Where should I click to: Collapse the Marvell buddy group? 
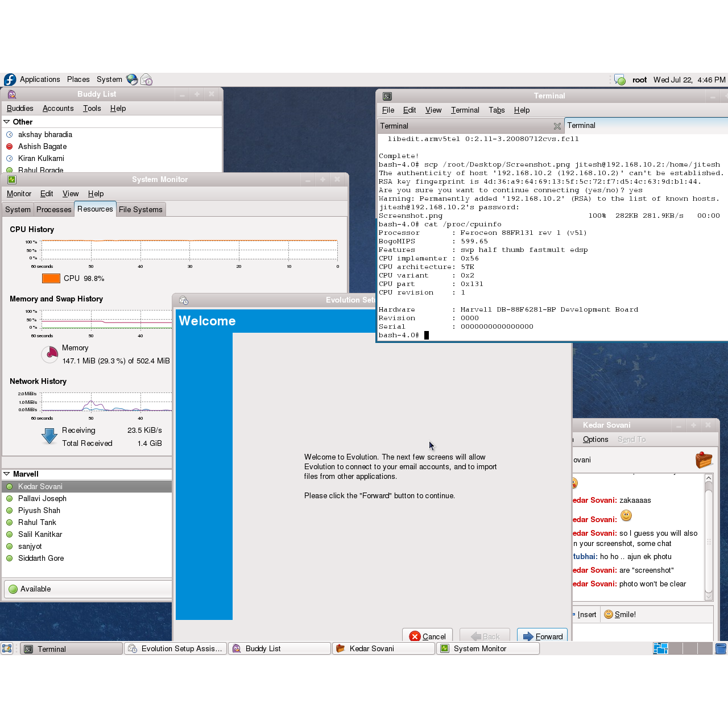coord(6,474)
